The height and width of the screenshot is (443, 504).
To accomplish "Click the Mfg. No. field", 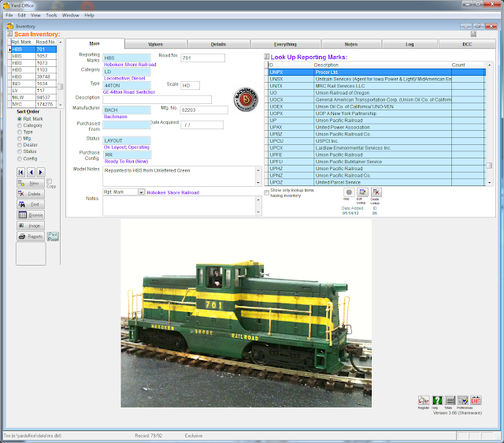I will pyautogui.click(x=204, y=110).
